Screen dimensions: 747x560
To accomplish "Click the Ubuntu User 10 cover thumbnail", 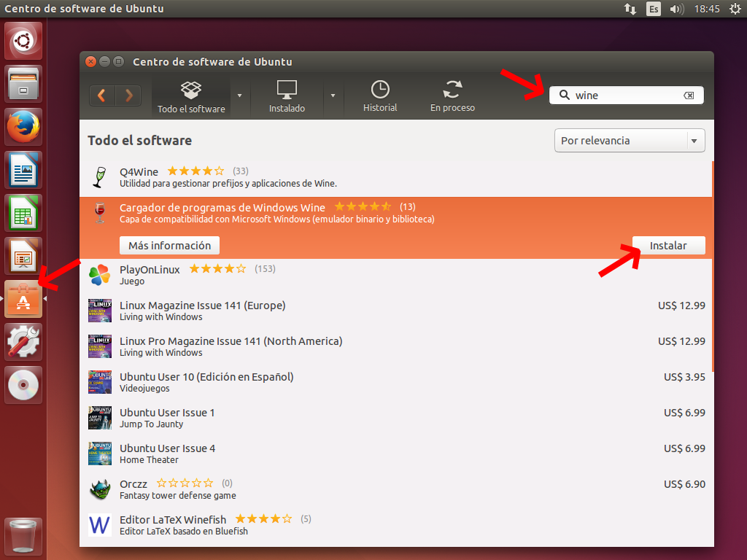I will click(99, 382).
